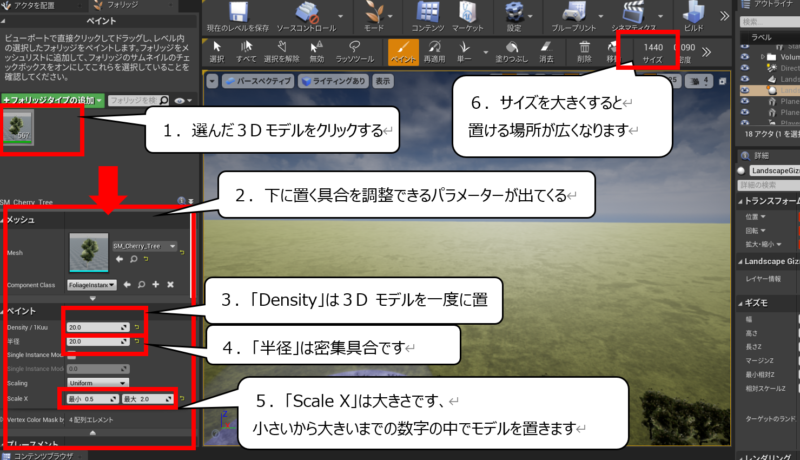
Task: Select the Erase (消去) tool
Action: click(x=546, y=52)
